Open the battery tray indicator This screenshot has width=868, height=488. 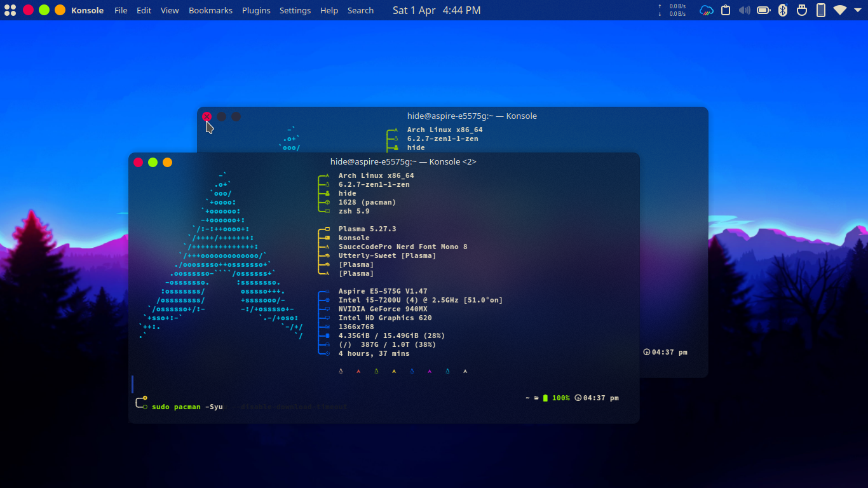coord(764,10)
